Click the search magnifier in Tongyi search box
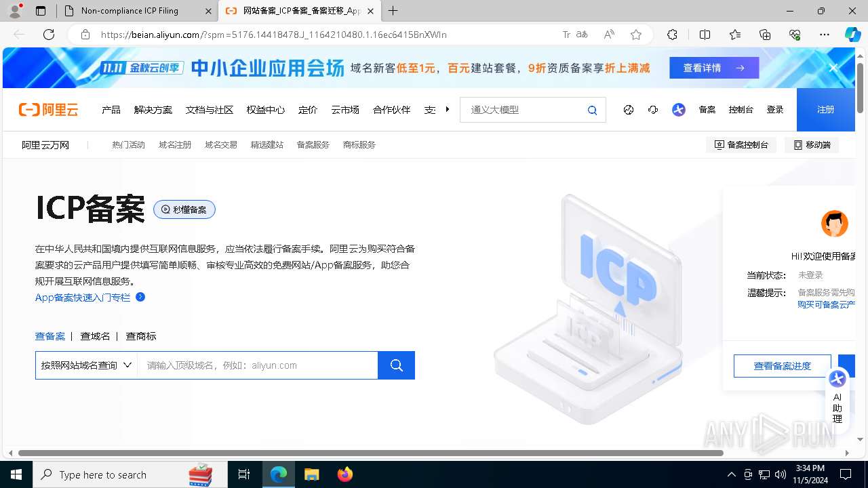Screen dimensions: 868x488 pos(592,110)
